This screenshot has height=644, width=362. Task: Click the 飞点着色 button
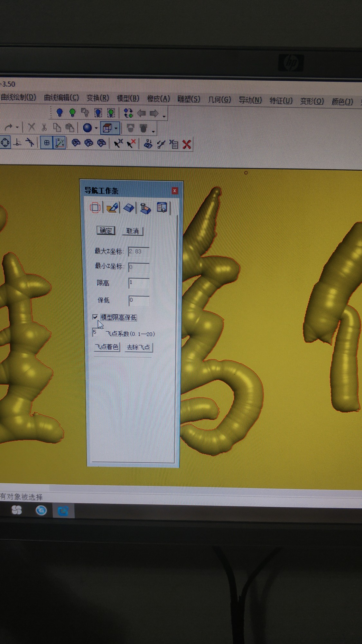pyautogui.click(x=107, y=347)
